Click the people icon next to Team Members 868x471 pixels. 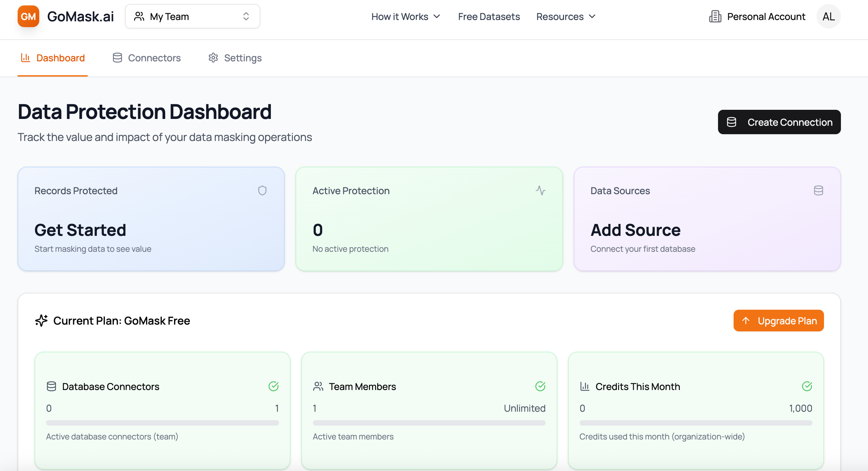(x=318, y=386)
